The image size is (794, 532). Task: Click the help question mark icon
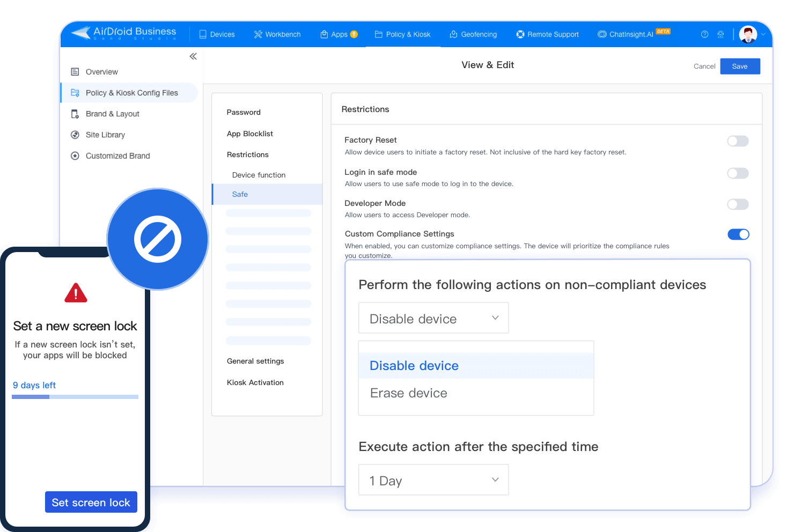pos(704,34)
